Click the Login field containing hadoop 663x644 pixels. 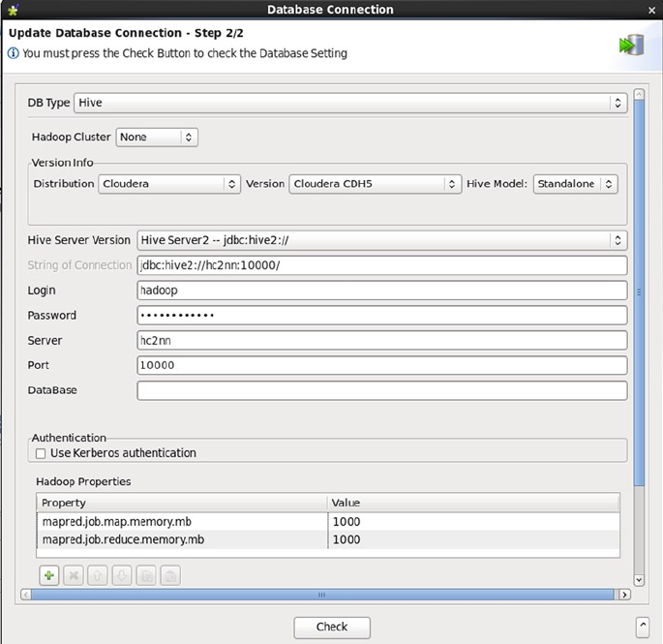pyautogui.click(x=381, y=291)
